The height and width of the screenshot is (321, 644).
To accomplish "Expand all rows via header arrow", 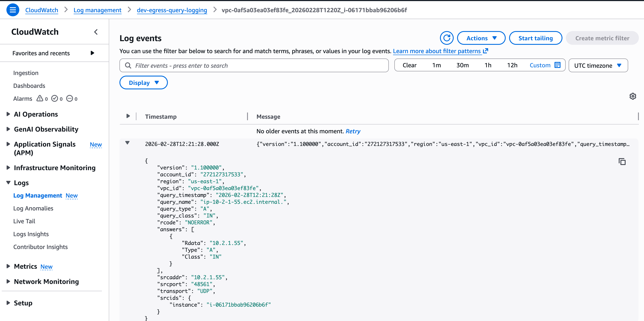I will (x=128, y=116).
